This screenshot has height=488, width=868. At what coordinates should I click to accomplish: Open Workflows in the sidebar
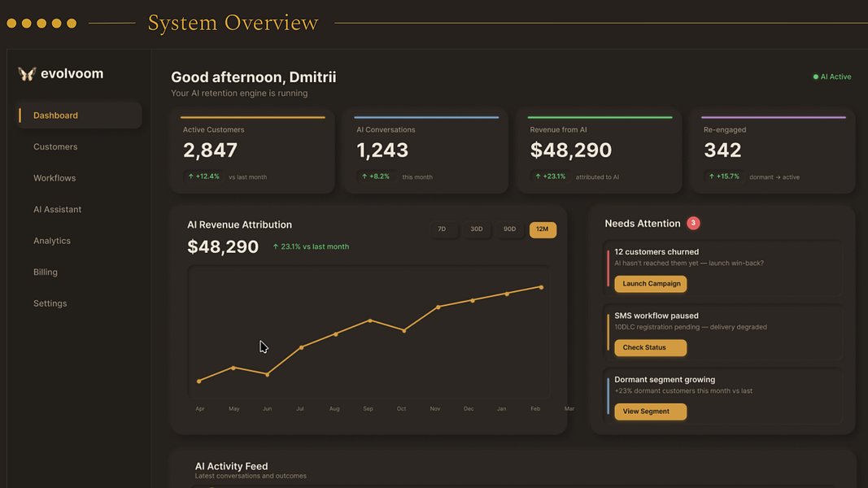(x=55, y=178)
